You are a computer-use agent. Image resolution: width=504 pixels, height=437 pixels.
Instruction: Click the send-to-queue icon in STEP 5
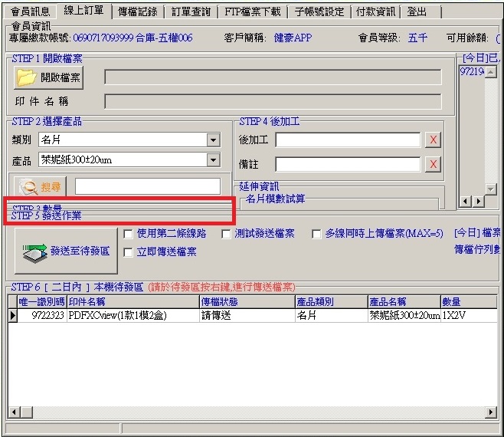point(34,251)
